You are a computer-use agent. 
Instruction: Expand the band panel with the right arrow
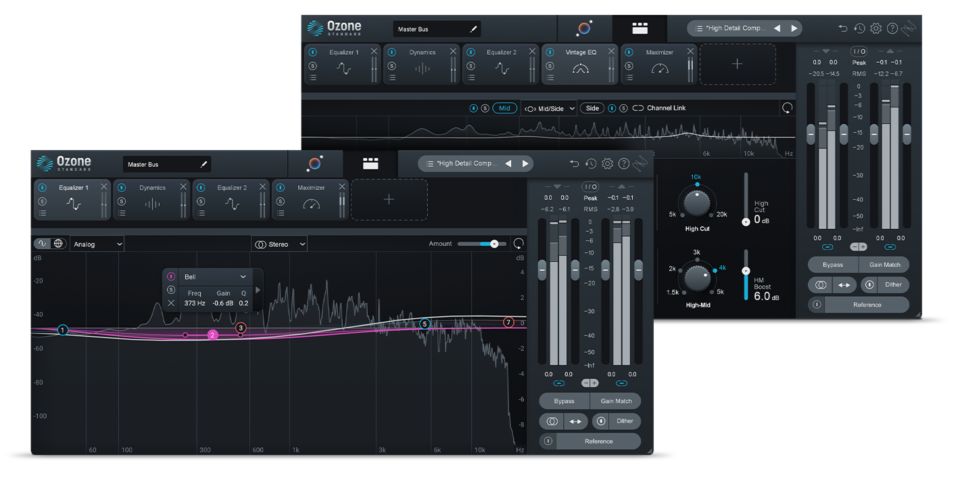tap(257, 290)
